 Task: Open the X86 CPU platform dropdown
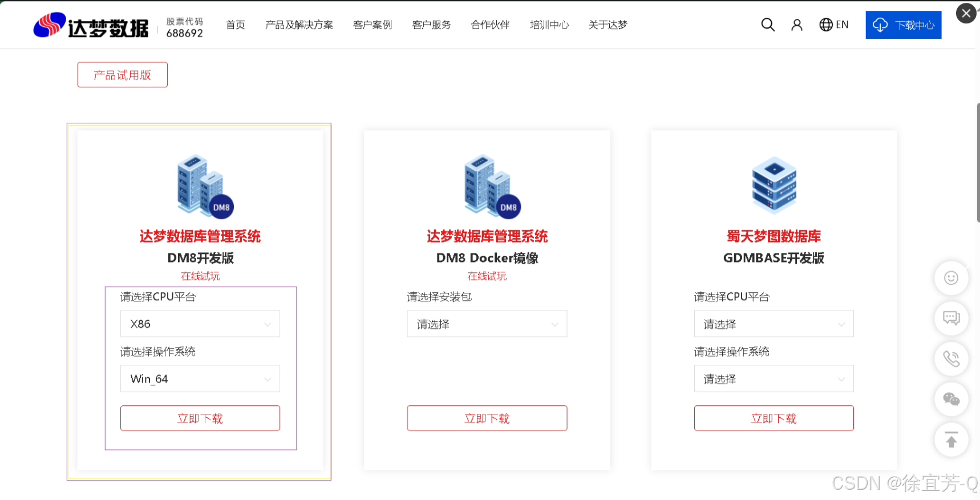200,324
